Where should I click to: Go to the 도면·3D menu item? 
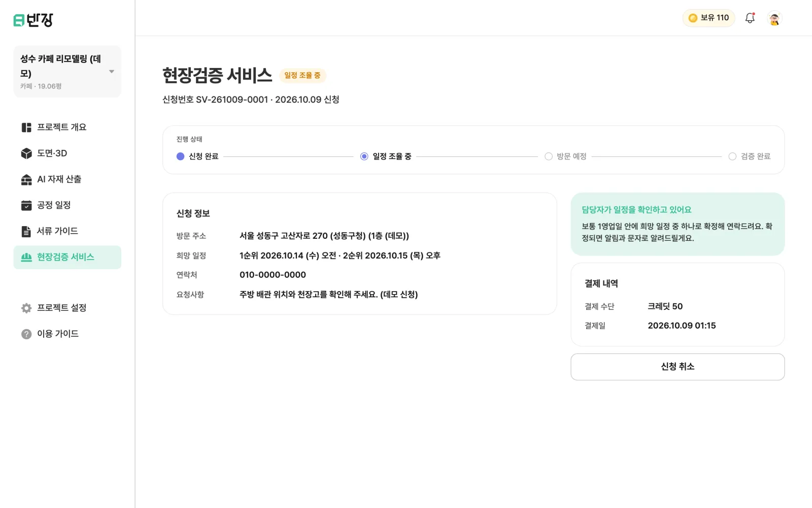(x=67, y=153)
